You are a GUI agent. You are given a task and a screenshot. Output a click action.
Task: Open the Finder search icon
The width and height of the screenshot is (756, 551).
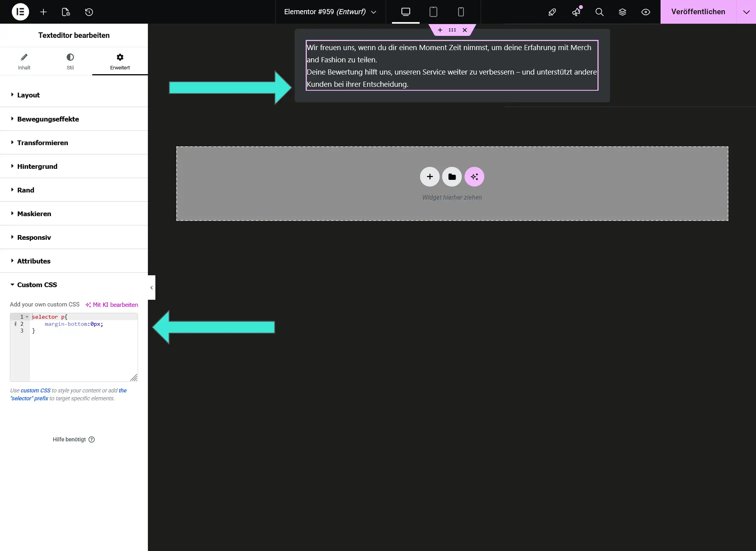point(599,12)
